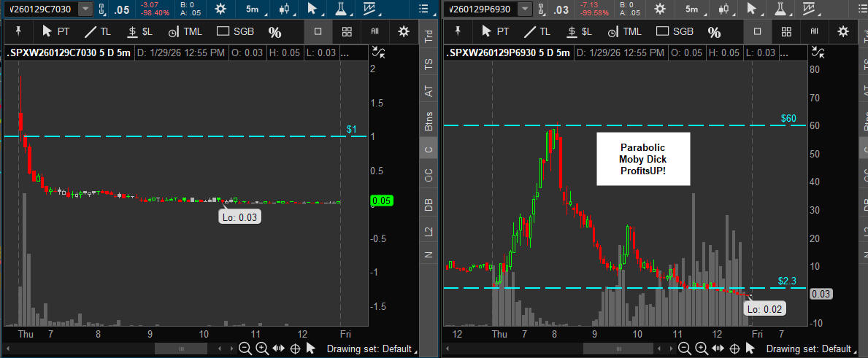Click the zoom in magnifier on the right chart
This screenshot has height=358, width=868.
[x=702, y=349]
